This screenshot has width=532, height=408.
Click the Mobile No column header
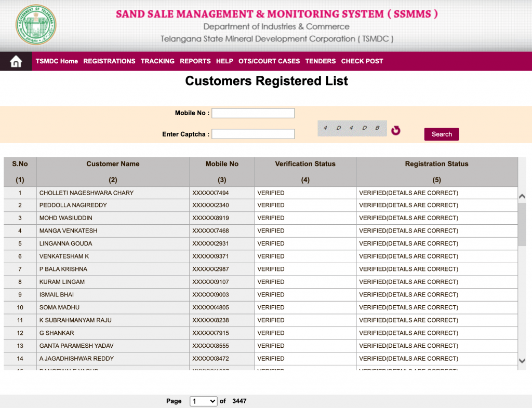(222, 172)
